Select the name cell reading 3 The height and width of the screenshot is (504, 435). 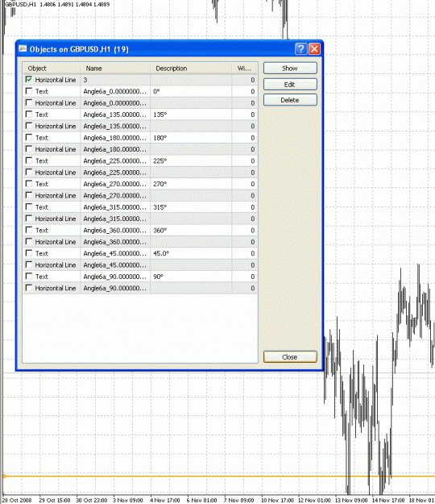(115, 80)
